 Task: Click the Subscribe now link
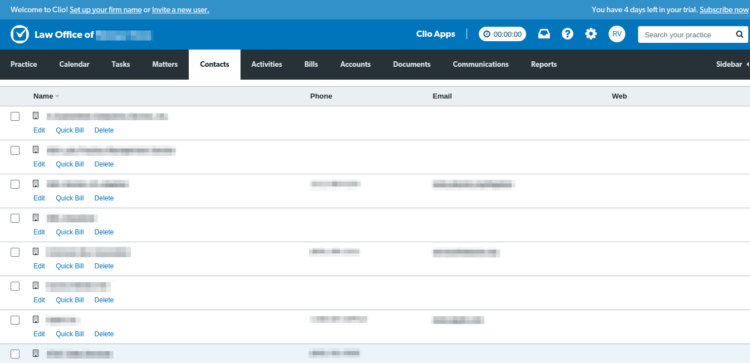coord(724,10)
